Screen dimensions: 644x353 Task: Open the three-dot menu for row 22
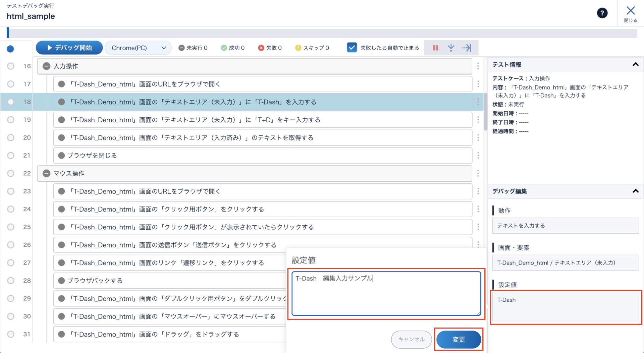point(478,173)
